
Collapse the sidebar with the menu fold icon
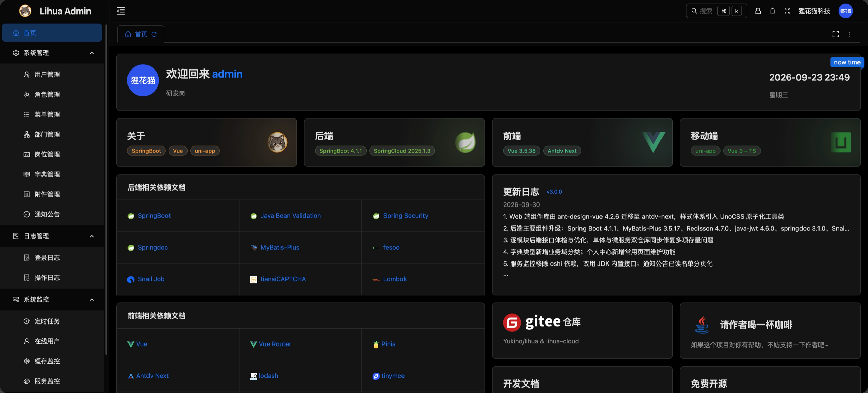tap(121, 11)
